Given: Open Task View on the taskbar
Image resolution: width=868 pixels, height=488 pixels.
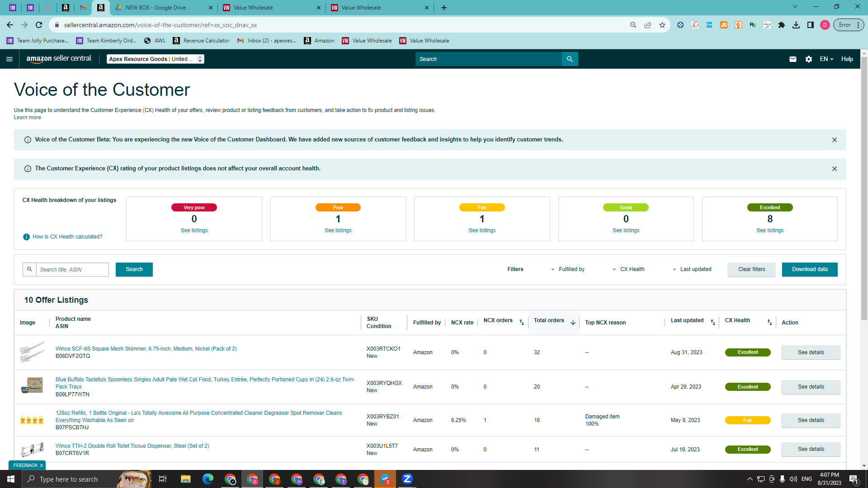Looking at the screenshot, I should tap(163, 479).
